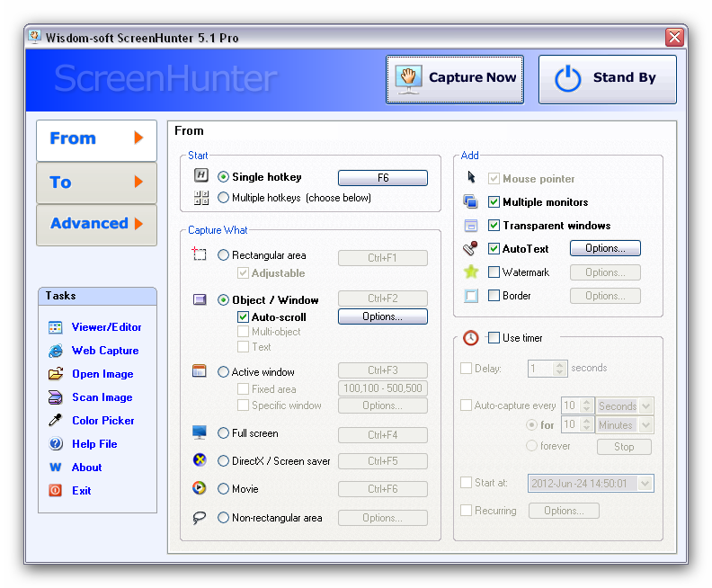Click the Border frame icon
The width and height of the screenshot is (712, 588).
point(471,296)
